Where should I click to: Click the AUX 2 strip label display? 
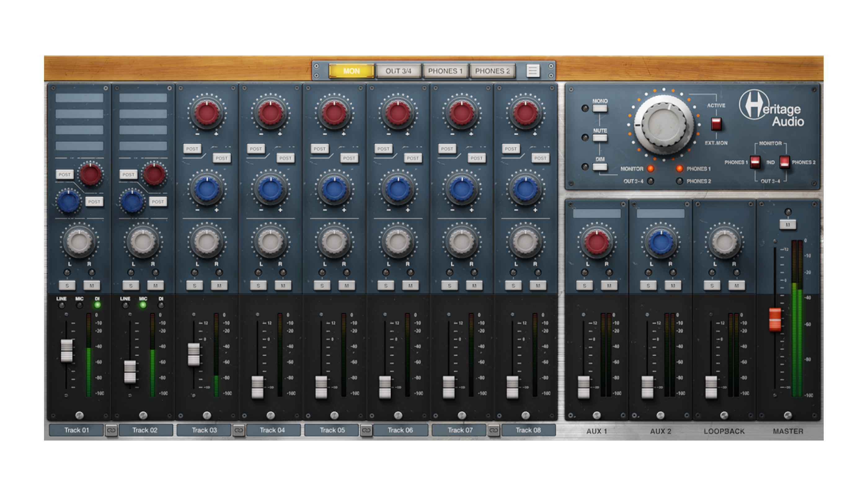661,214
